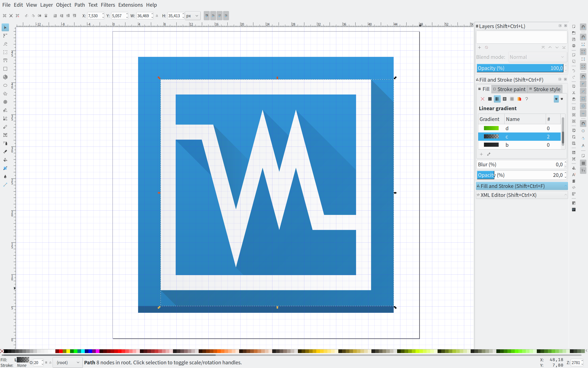Lower selection to bottom
The height and width of the screenshot is (368, 588).
pos(55,16)
